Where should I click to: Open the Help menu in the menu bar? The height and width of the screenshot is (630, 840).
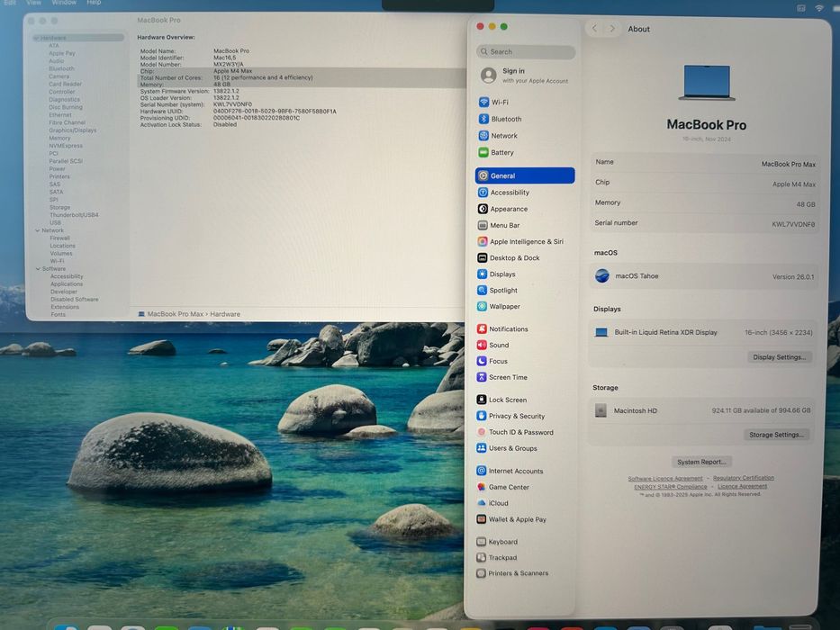click(94, 3)
